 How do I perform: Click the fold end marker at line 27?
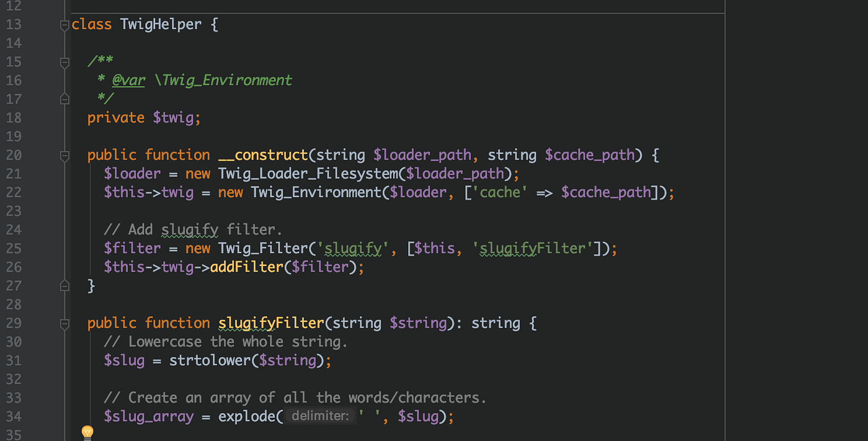coord(64,285)
